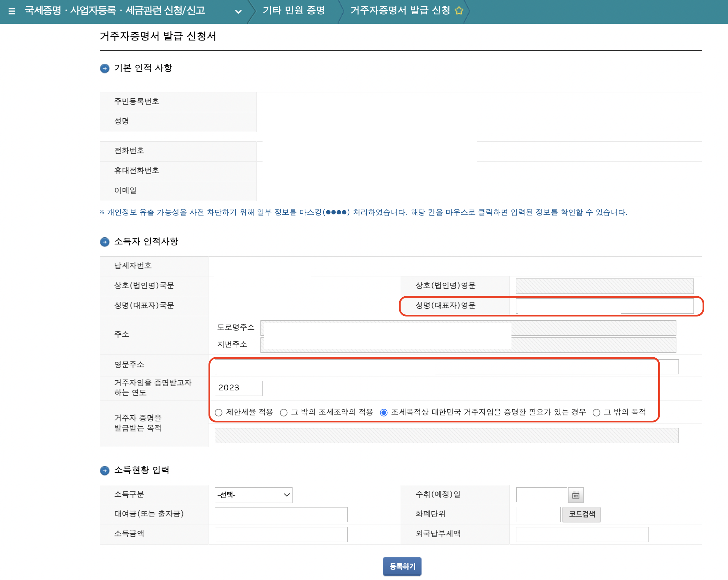728x580 pixels.
Task: Open the hamburger navigation menu
Action: [x=12, y=11]
